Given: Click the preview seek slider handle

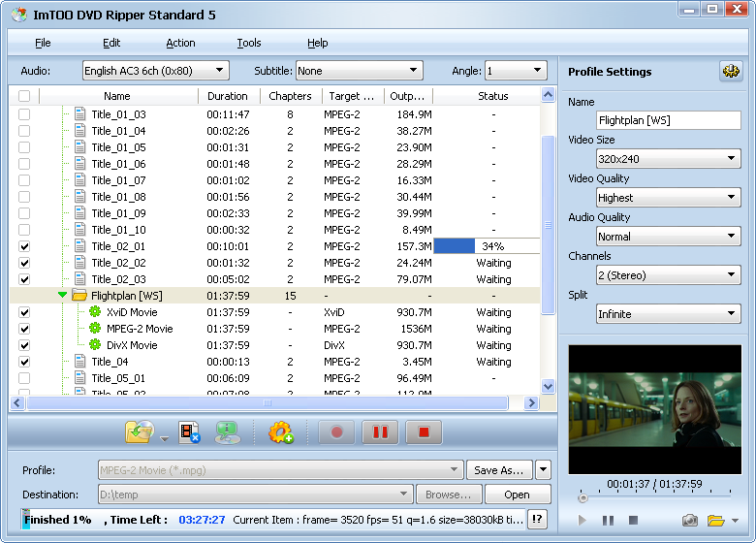Looking at the screenshot, I should pos(583,497).
